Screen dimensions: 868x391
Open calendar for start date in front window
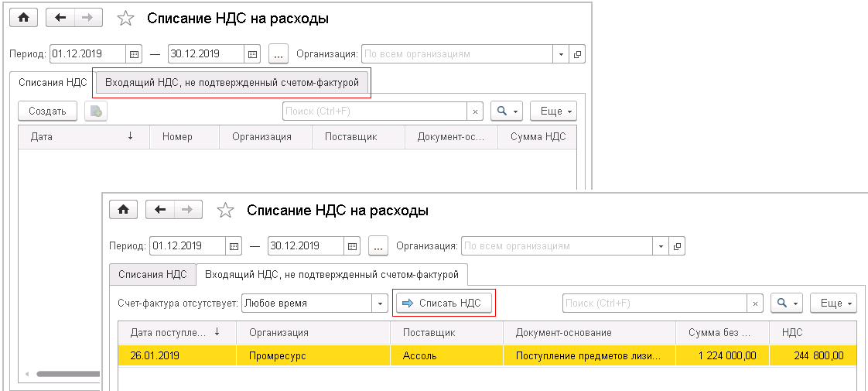tap(234, 245)
